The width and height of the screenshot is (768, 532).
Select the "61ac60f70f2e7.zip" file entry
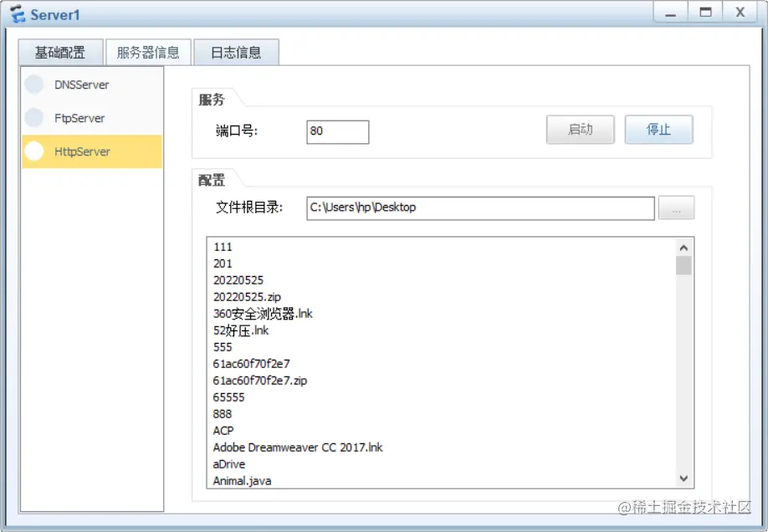[x=260, y=381]
